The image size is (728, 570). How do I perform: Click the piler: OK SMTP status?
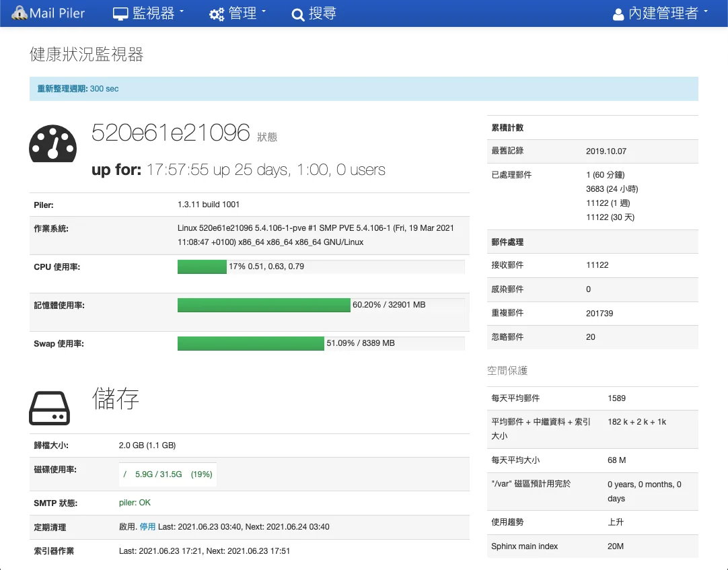(x=135, y=503)
